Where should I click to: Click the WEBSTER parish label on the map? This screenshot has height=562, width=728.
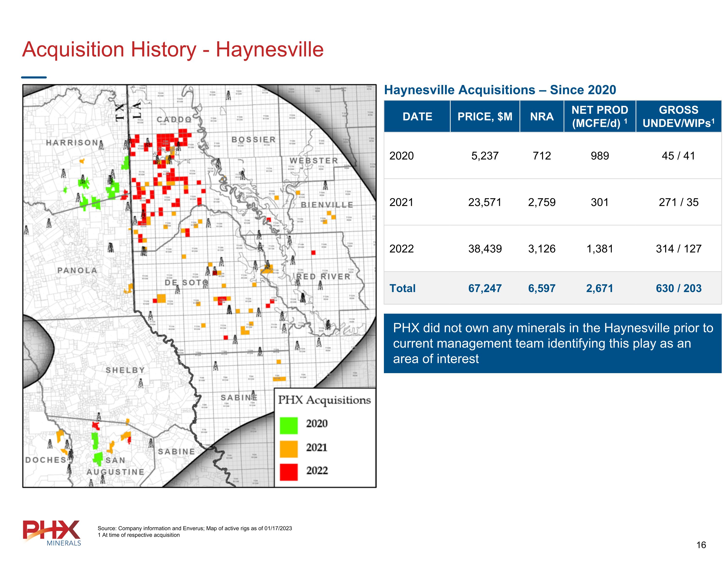(314, 160)
